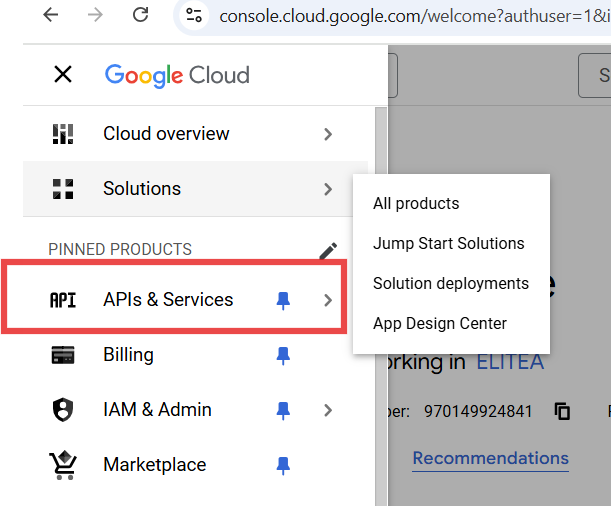Screen dimensions: 611x506
Task: Click the Cloud overview dashboard icon
Action: (63, 134)
